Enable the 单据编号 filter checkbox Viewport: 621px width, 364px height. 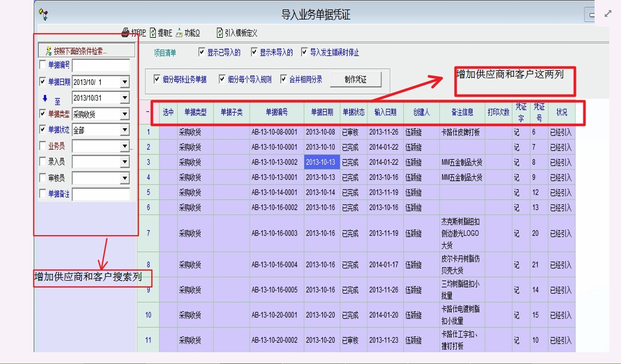pyautogui.click(x=43, y=66)
